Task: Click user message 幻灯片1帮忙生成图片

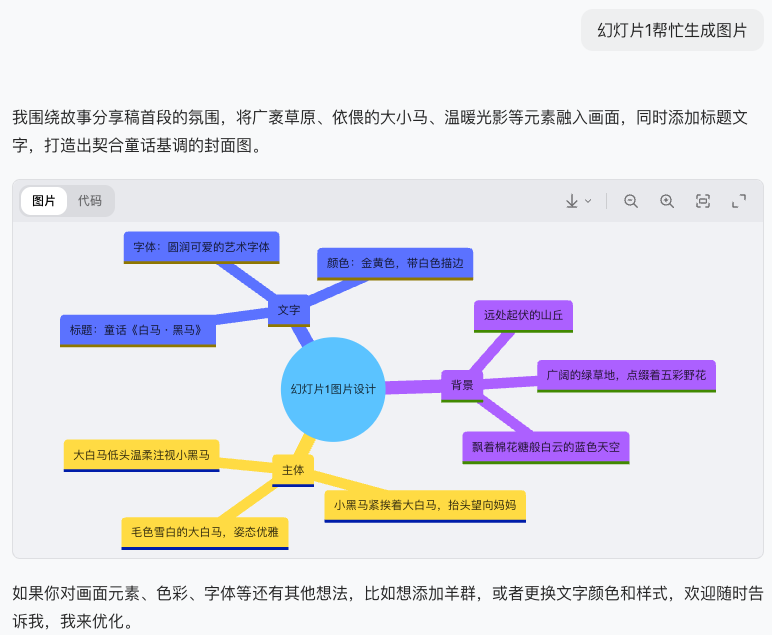Action: (x=672, y=30)
